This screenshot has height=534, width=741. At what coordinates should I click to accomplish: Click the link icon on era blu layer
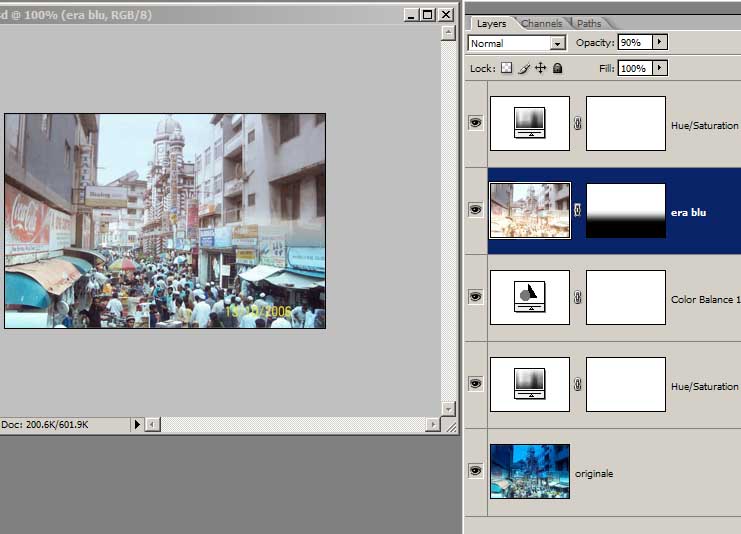pyautogui.click(x=577, y=210)
